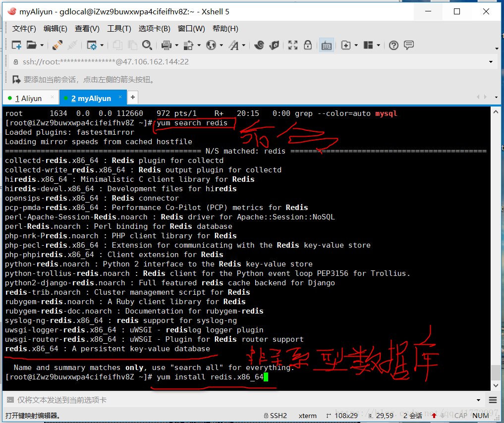Expand the Open session dropdown arrow
Viewport: 504px width, 423px height.
pyautogui.click(x=42, y=45)
